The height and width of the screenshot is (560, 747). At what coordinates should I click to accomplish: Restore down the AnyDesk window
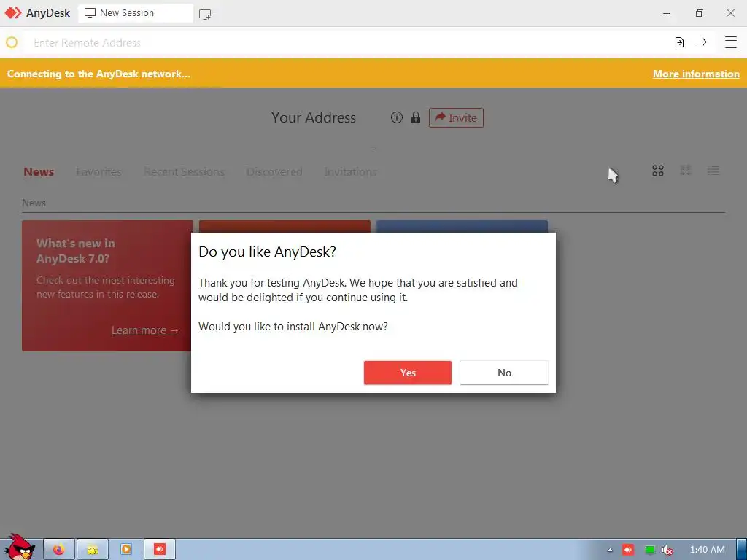[699, 13]
